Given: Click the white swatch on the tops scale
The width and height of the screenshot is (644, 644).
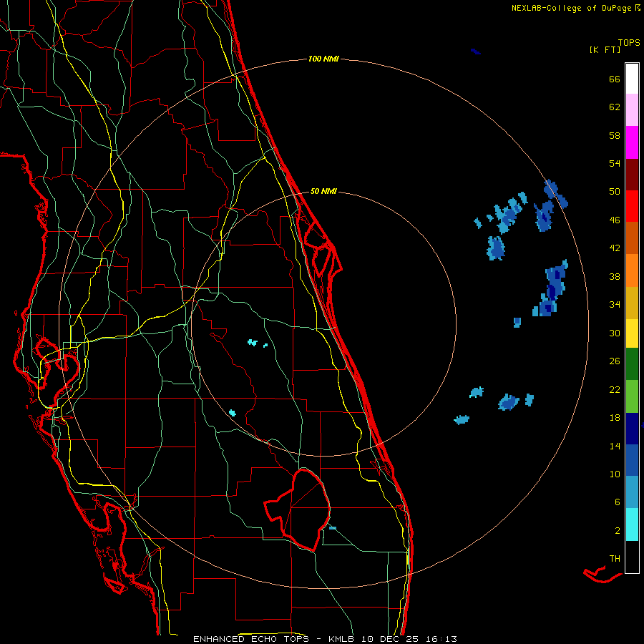Looking at the screenshot, I should coord(632,79).
